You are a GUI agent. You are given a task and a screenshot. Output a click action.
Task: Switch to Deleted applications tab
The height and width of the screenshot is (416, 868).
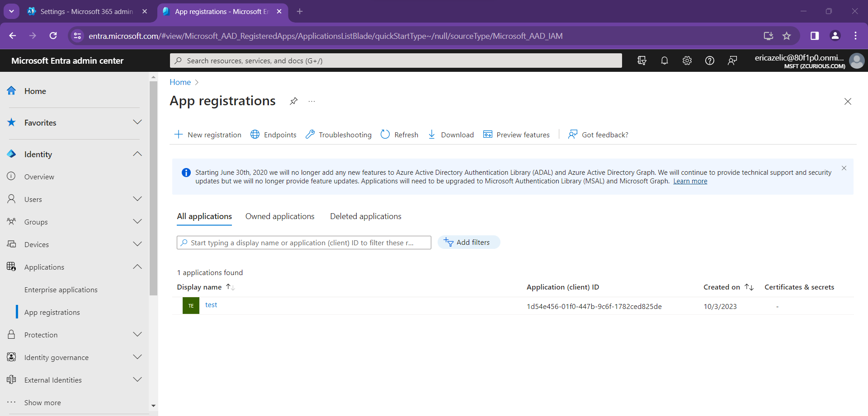click(366, 216)
